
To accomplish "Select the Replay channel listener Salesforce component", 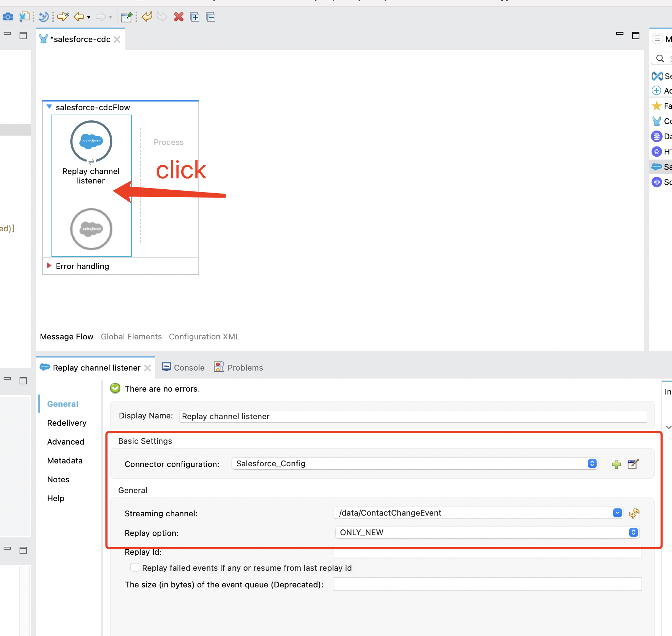I will 91,141.
